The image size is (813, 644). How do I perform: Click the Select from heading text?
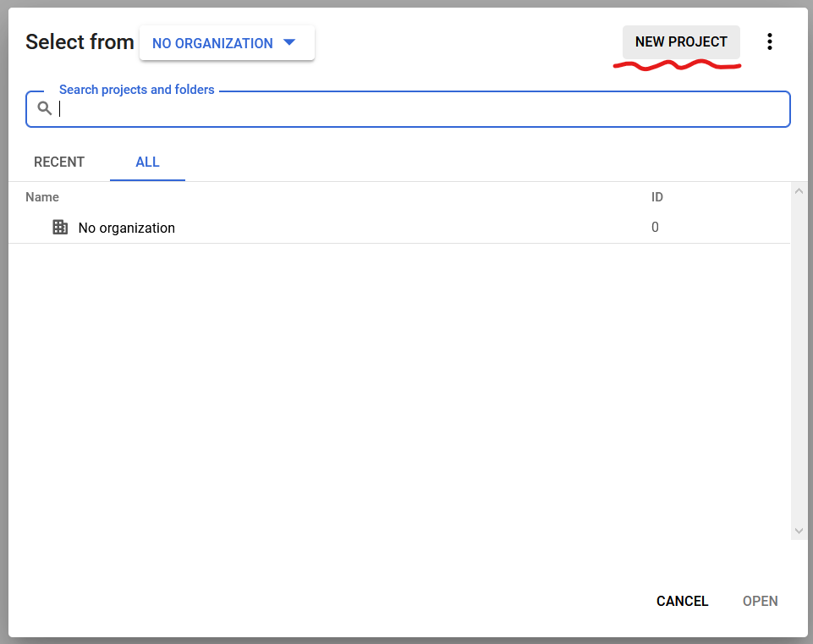[x=80, y=42]
